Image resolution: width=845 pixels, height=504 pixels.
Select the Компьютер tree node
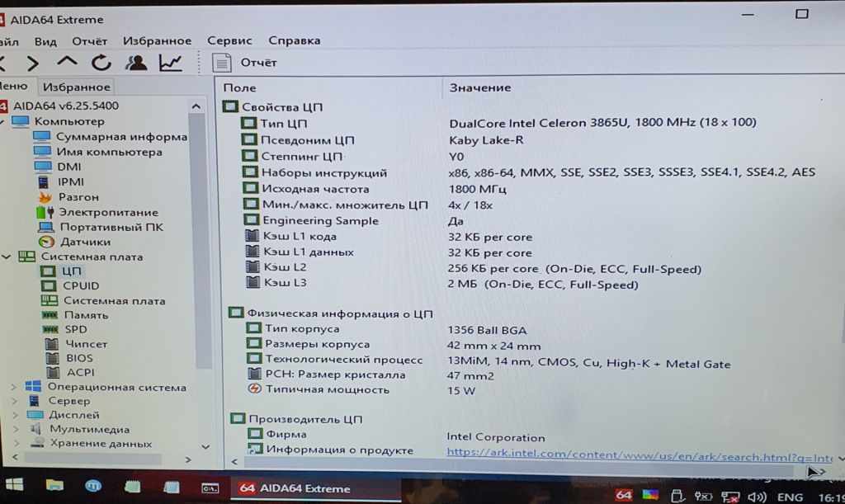point(69,121)
